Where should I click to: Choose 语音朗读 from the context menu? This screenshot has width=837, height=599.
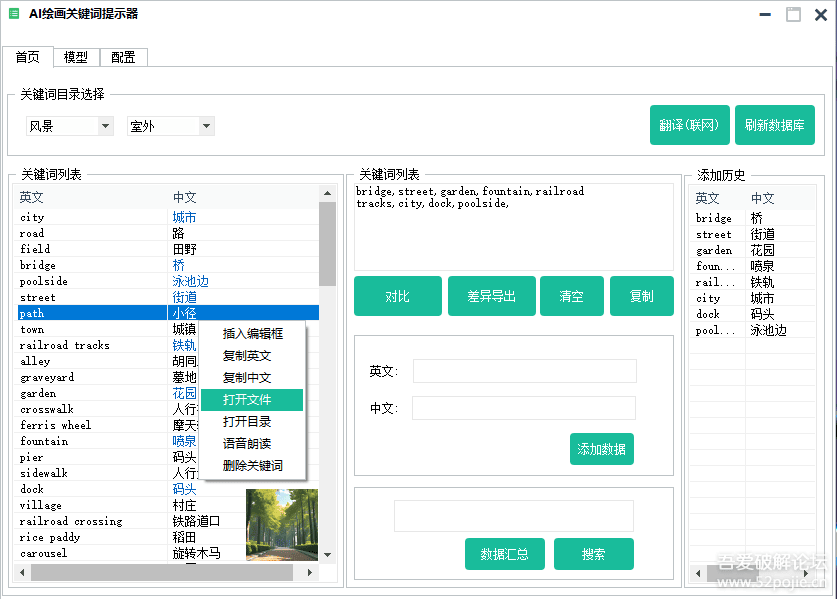click(251, 444)
